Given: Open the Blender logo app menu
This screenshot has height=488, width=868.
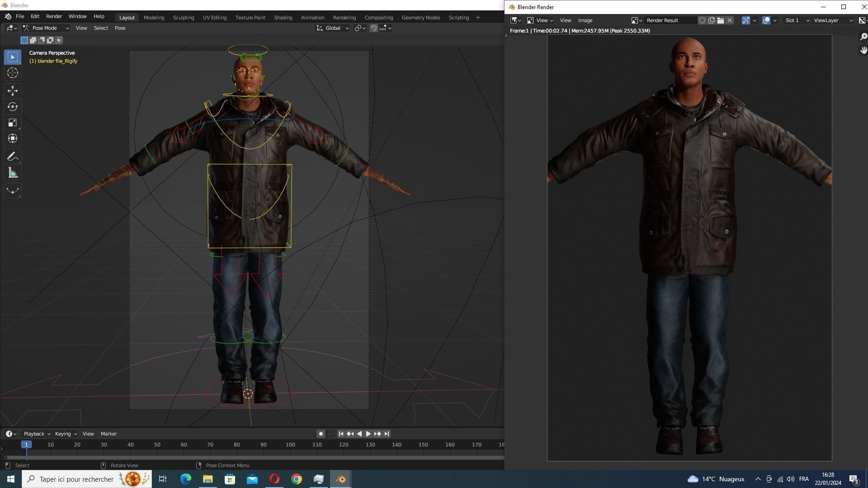Looking at the screenshot, I should (x=8, y=16).
